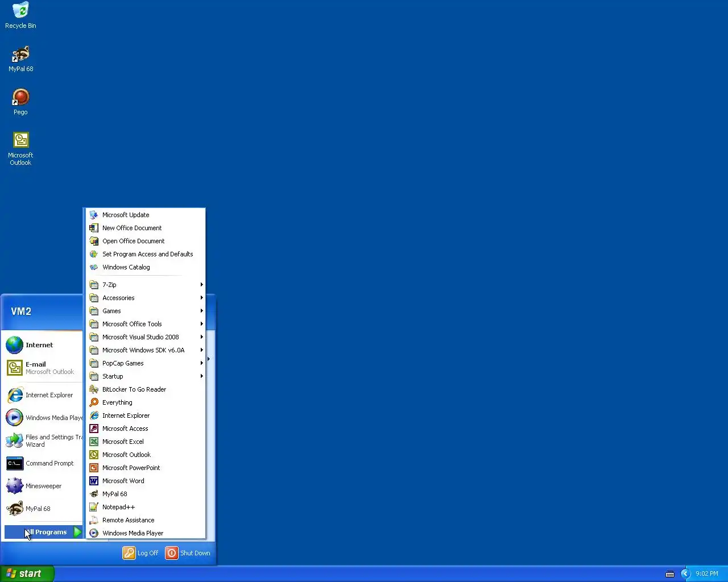Open Files and Settings Transfer Wizard
The width and height of the screenshot is (728, 582).
43,440
